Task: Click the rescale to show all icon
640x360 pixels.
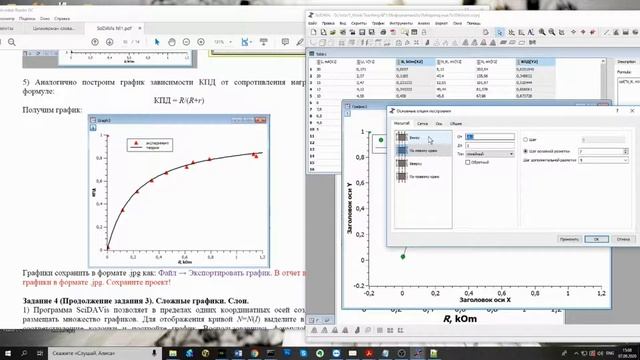Action: (x=562, y=32)
